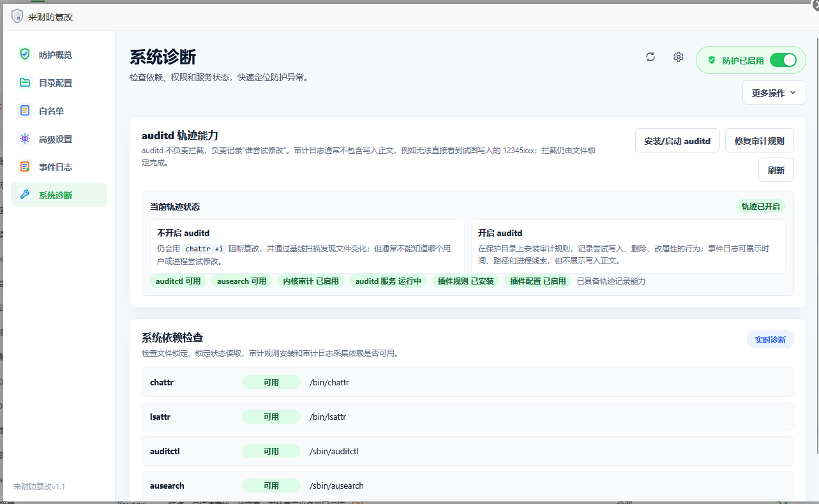Click the 高级设置 gear icon in sidebar
Image resolution: width=819 pixels, height=504 pixels.
click(25, 138)
